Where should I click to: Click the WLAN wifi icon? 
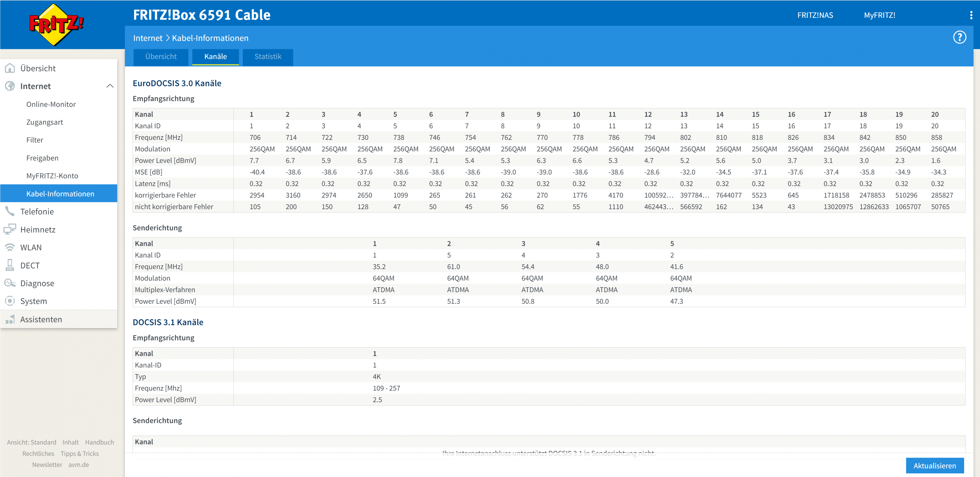pyautogui.click(x=10, y=247)
